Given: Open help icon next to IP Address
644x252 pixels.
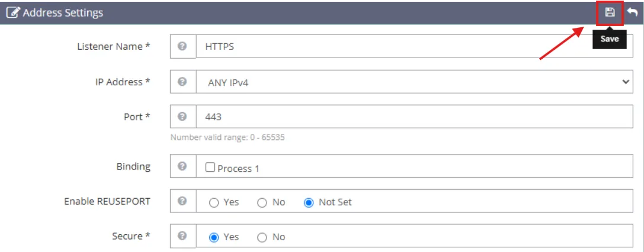Looking at the screenshot, I should coord(182,82).
